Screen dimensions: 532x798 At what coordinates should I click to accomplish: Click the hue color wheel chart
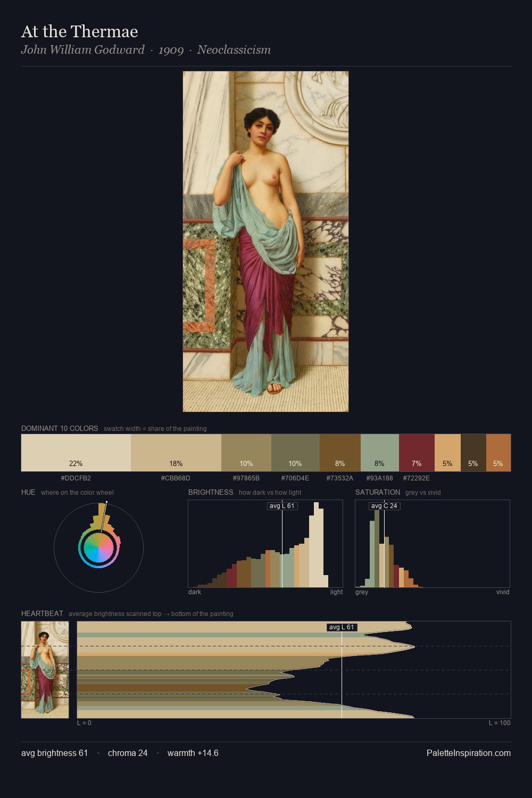[x=98, y=547]
